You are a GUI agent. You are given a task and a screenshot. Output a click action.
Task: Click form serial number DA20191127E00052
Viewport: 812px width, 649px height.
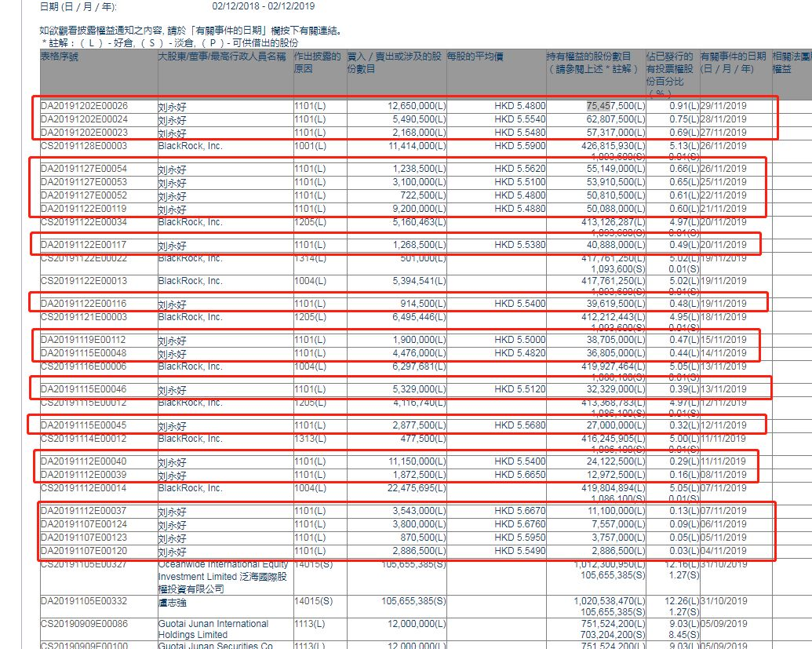[x=84, y=195]
